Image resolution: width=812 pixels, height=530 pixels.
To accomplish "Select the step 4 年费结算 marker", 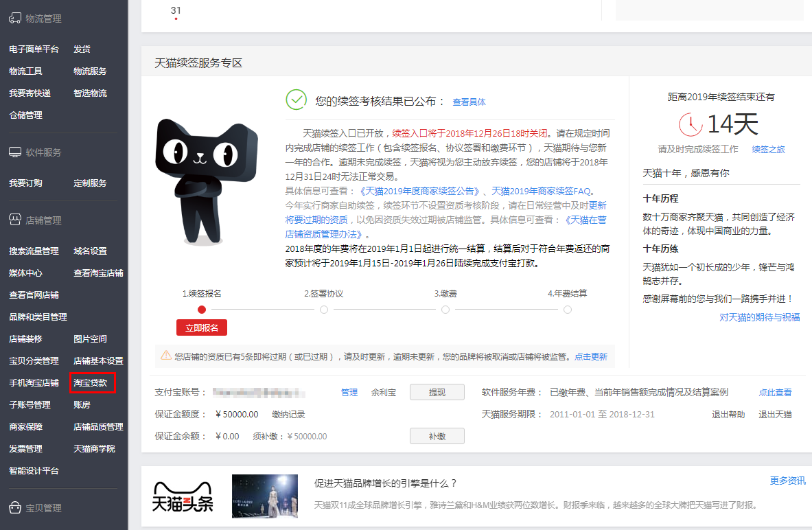I will 568,310.
